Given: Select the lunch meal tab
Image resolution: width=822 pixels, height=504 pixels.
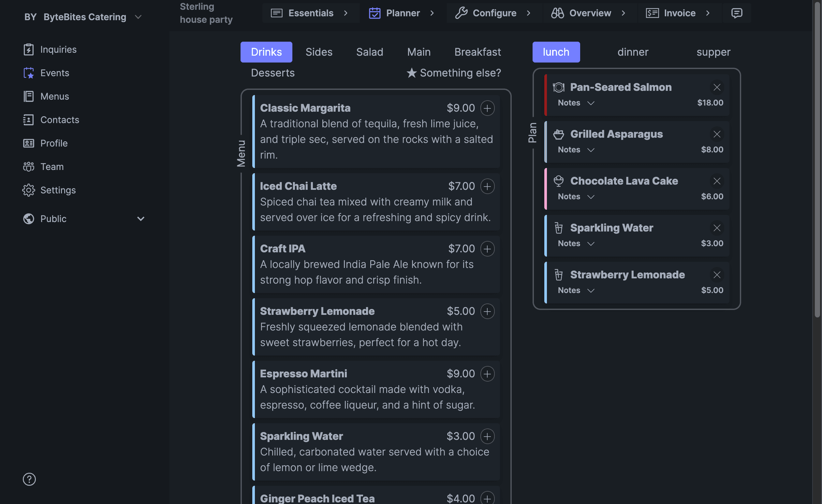Looking at the screenshot, I should pyautogui.click(x=555, y=52).
